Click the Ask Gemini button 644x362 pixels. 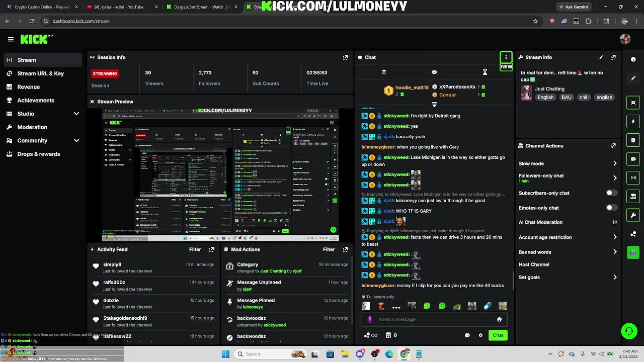[x=573, y=7]
